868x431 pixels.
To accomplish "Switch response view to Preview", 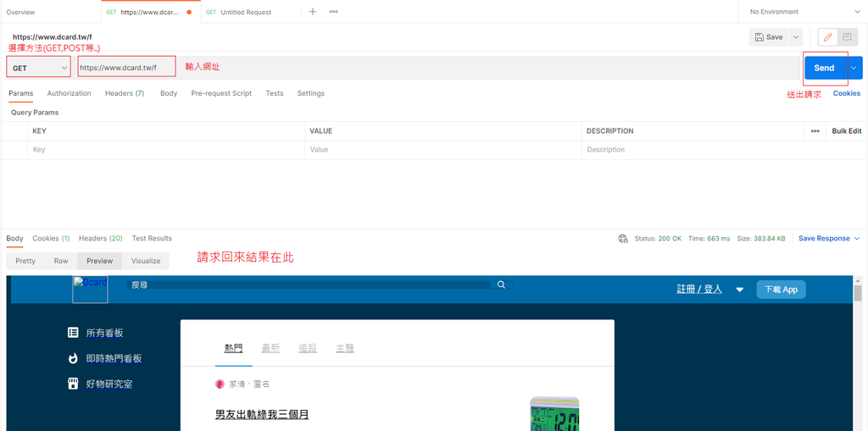I will [x=100, y=261].
